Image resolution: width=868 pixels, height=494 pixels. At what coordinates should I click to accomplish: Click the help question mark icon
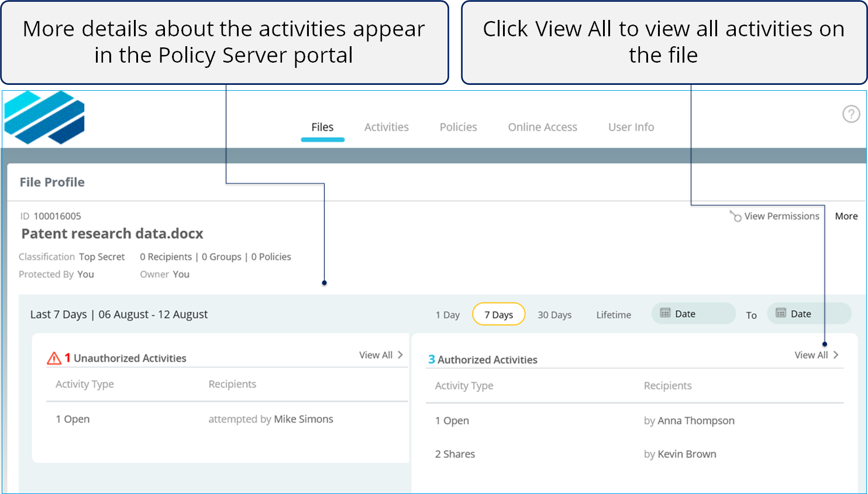[x=850, y=114]
